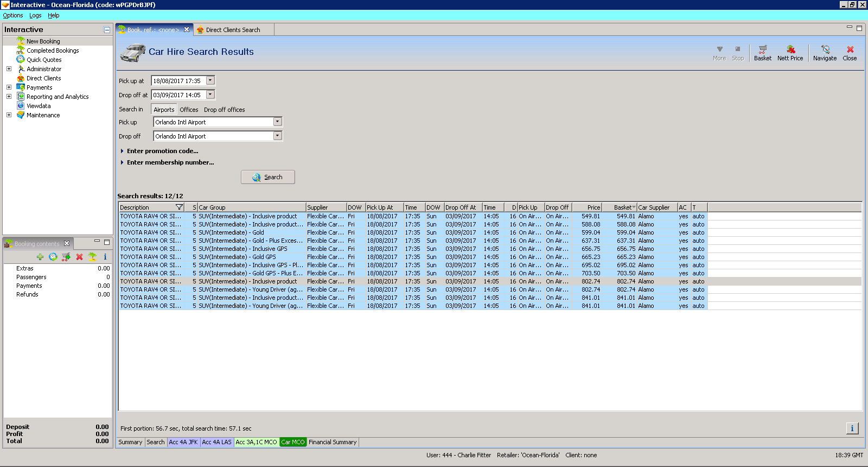Click blue info icon in Booking contents toolbar

coord(105,257)
